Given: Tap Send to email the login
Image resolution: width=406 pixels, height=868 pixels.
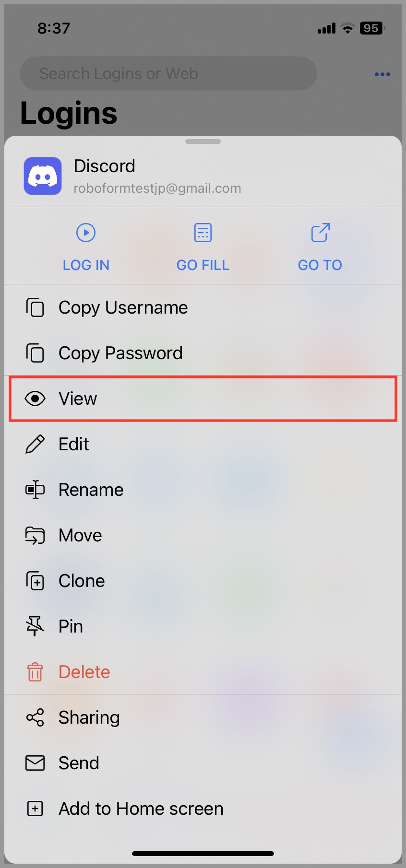Looking at the screenshot, I should tap(203, 763).
